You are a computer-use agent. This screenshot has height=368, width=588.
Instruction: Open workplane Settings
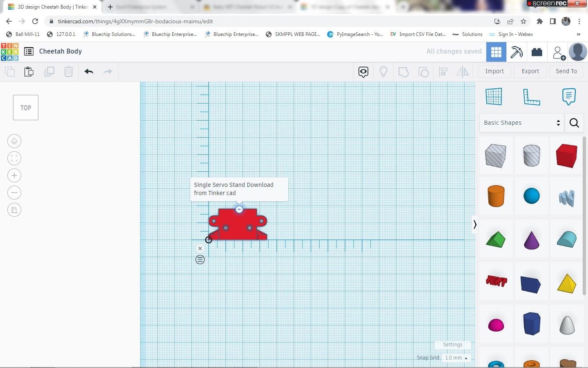pos(453,345)
